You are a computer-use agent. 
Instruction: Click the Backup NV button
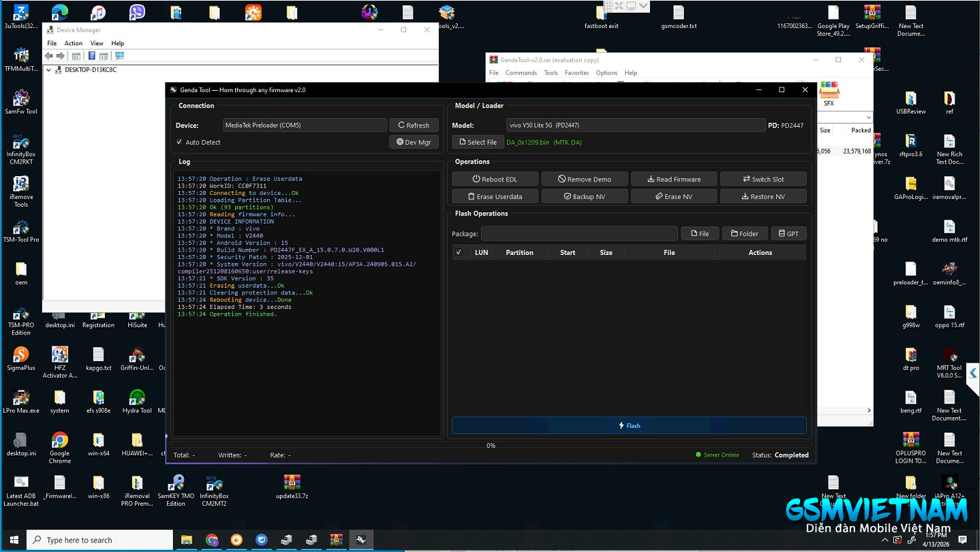point(584,197)
